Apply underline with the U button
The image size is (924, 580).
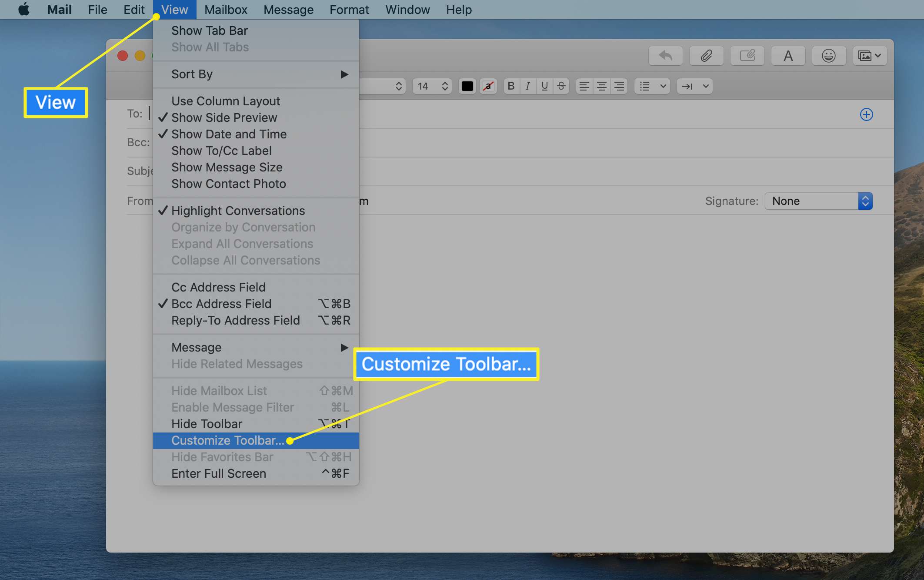[544, 86]
